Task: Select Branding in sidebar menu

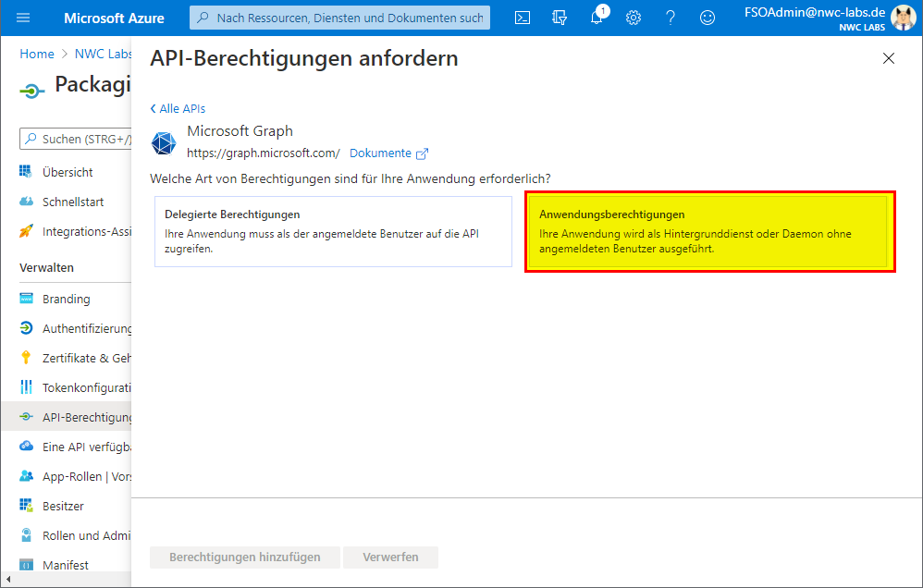Action: pyautogui.click(x=66, y=299)
